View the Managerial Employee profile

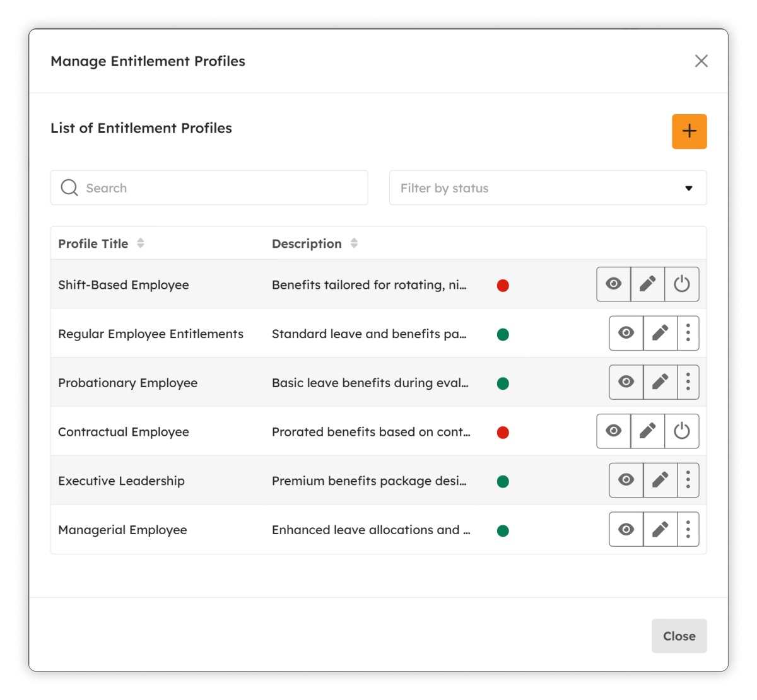pyautogui.click(x=626, y=529)
